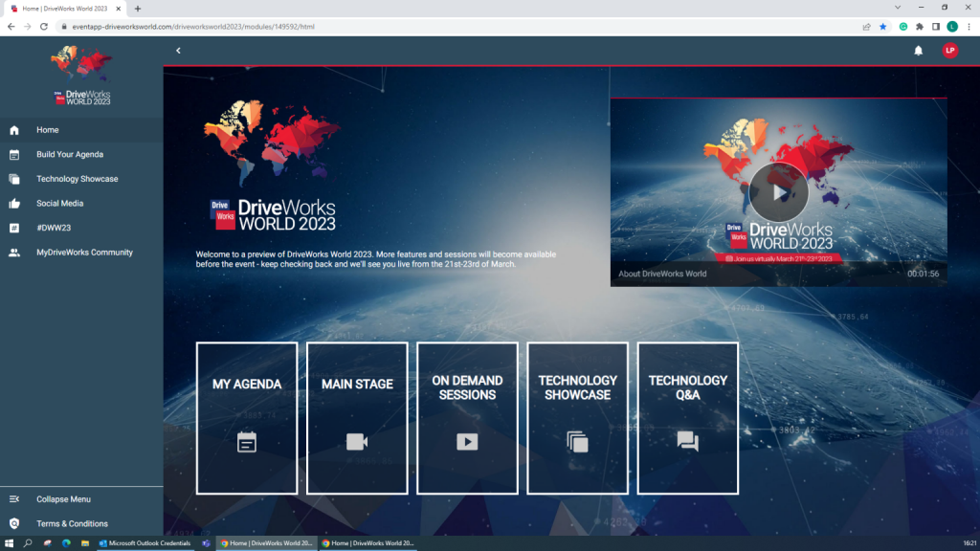View site info via padlock icon

[x=64, y=27]
